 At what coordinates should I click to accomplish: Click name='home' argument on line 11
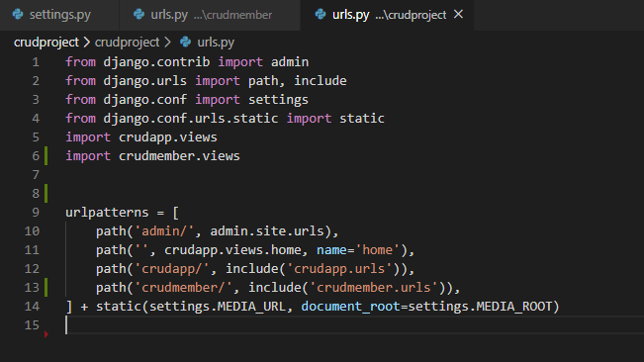point(358,250)
